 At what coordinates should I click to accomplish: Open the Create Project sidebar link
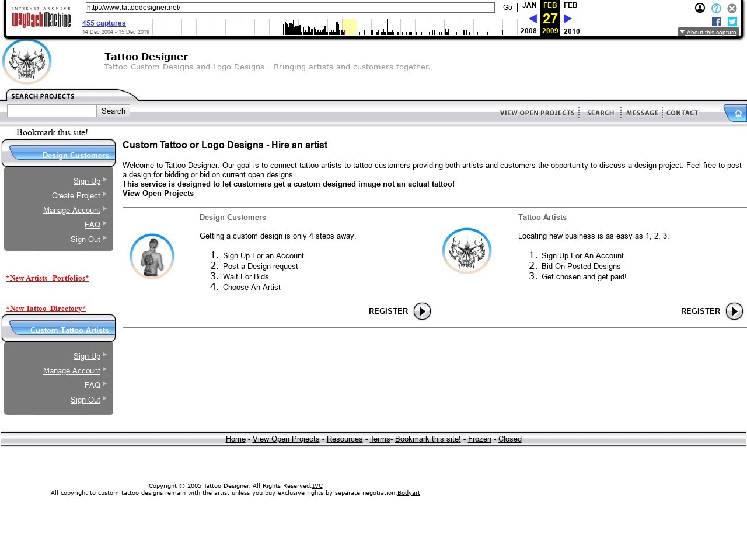tap(76, 196)
